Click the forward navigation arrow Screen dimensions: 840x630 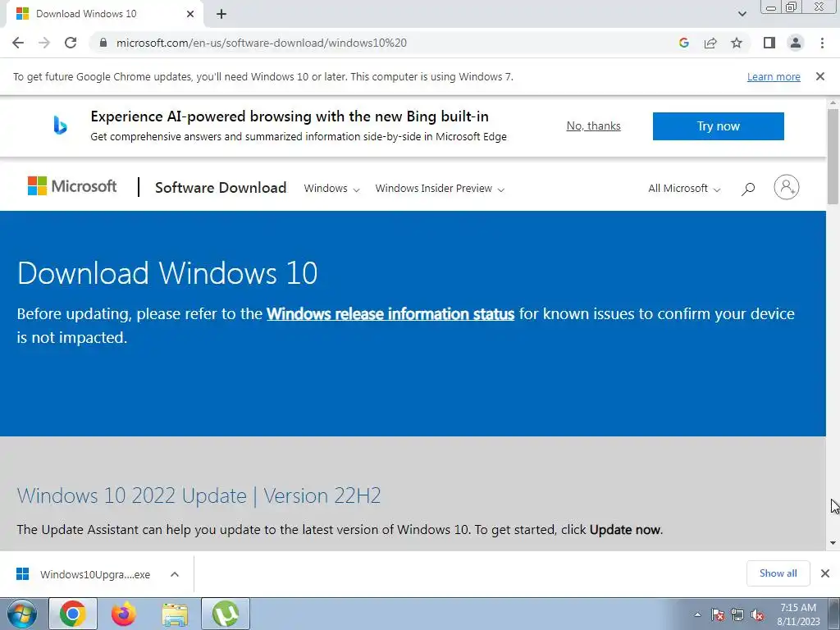point(44,43)
